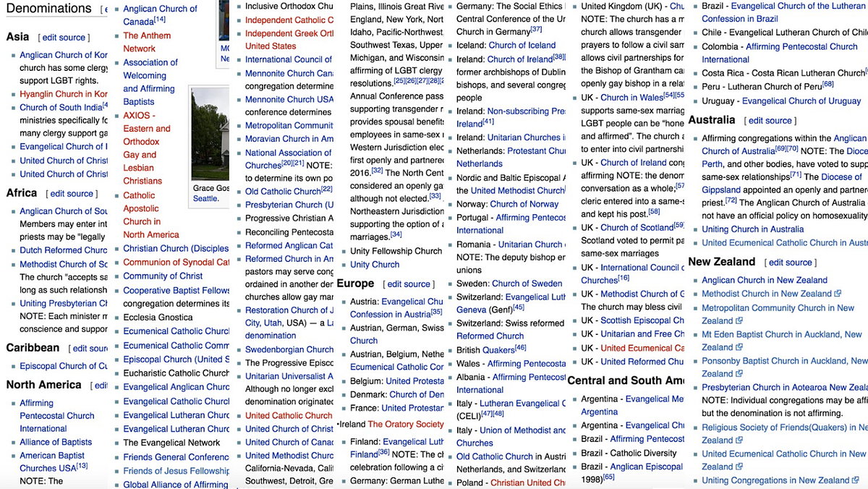The width and height of the screenshot is (868, 489).
Task: Click citation 36 after Finland
Action: (384, 452)
